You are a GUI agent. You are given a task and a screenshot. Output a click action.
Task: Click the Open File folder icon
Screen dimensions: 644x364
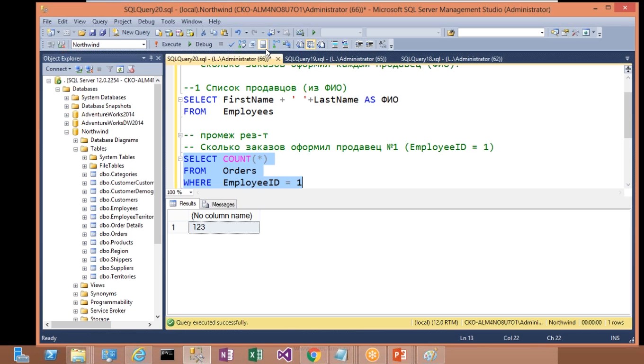coord(82,33)
